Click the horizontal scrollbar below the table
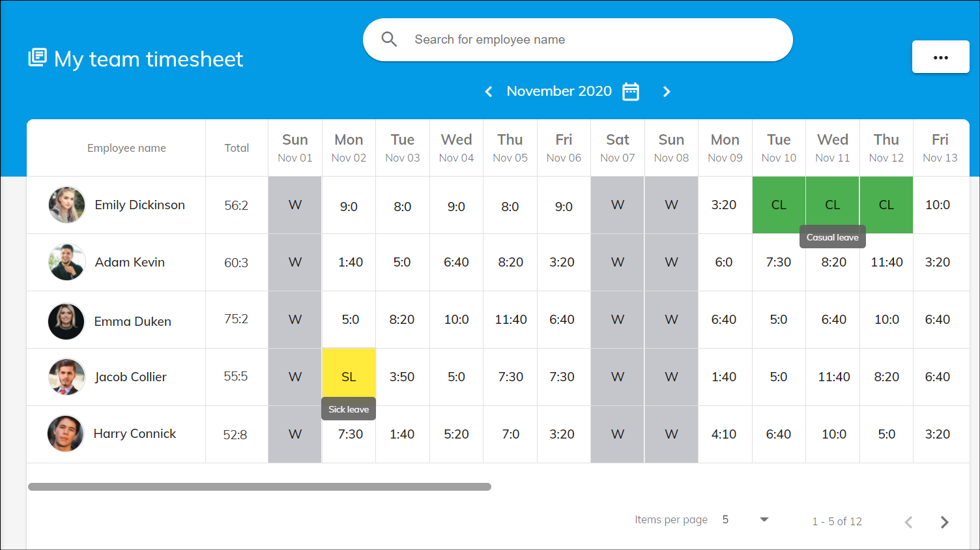This screenshot has height=550, width=980. [259, 486]
